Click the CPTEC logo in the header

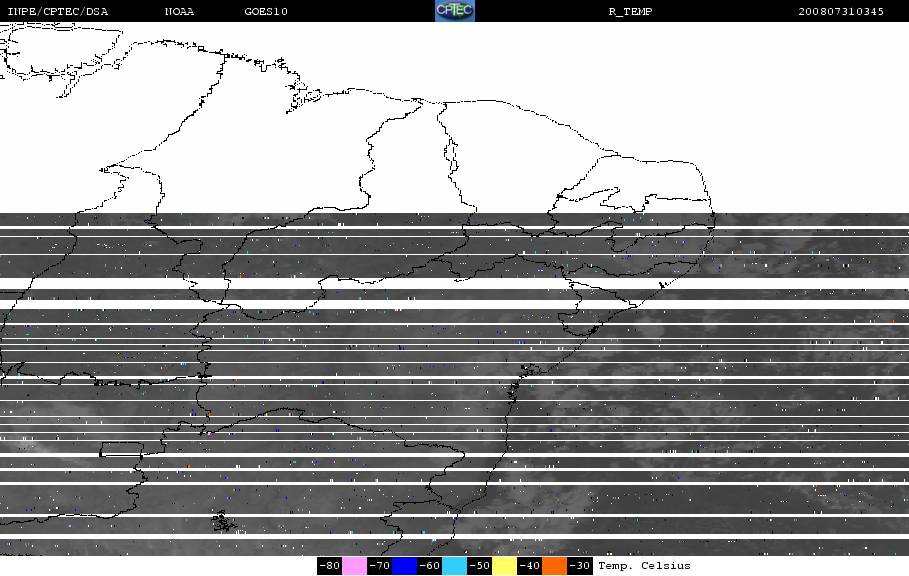[455, 11]
